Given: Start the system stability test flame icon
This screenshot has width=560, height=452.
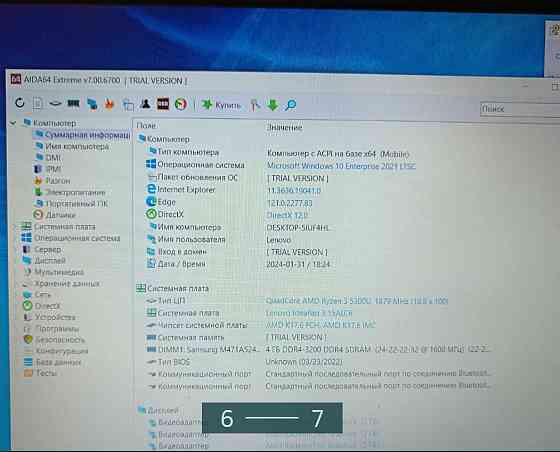Looking at the screenshot, I should pyautogui.click(x=109, y=104).
